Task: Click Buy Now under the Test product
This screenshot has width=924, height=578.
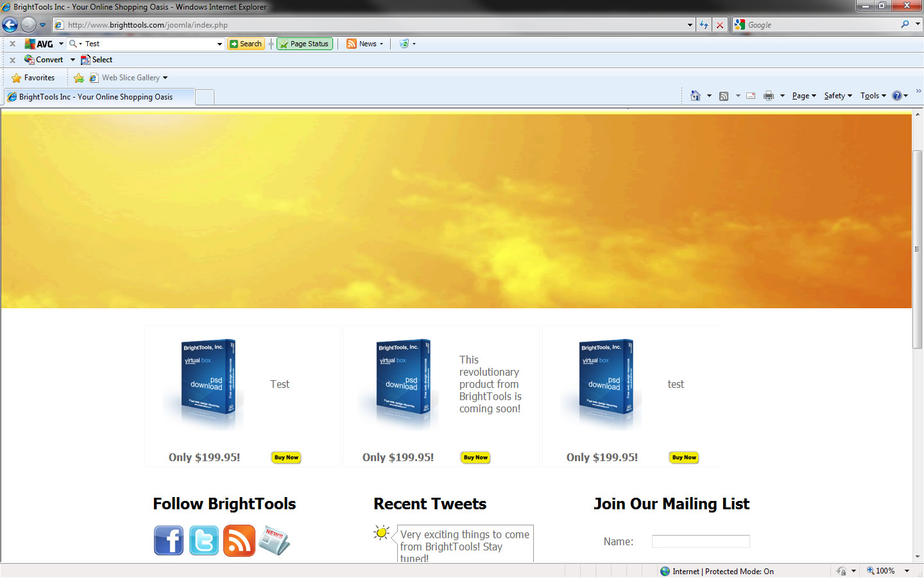Action: pos(286,457)
